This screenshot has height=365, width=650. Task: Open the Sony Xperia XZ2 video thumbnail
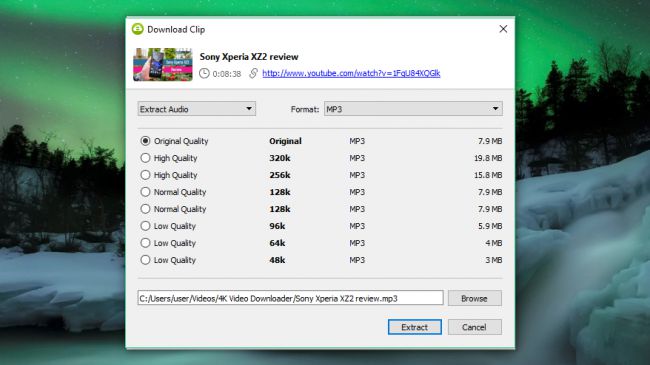(x=162, y=64)
